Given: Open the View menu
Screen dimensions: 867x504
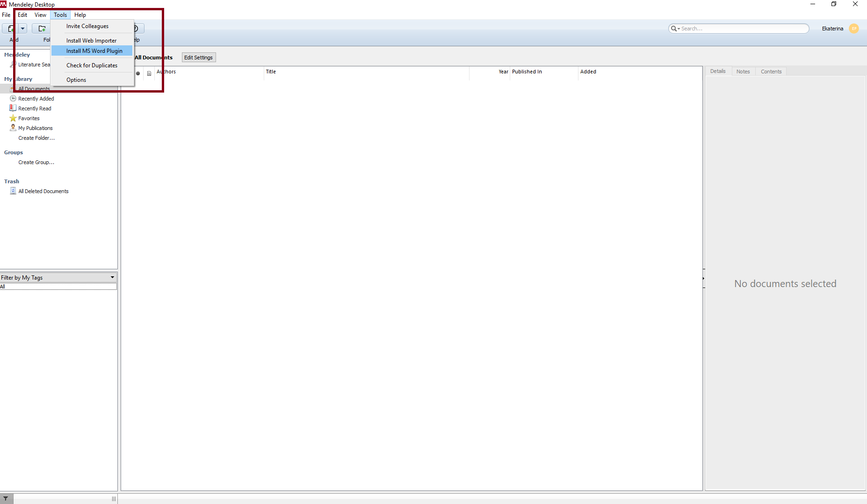Looking at the screenshot, I should (x=40, y=15).
